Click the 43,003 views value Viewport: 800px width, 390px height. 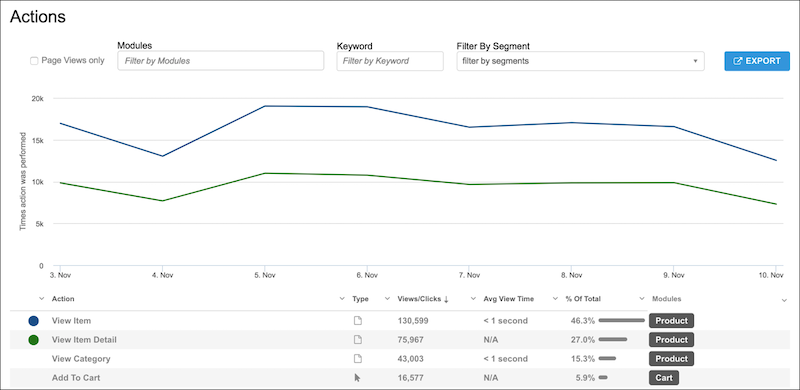point(410,359)
